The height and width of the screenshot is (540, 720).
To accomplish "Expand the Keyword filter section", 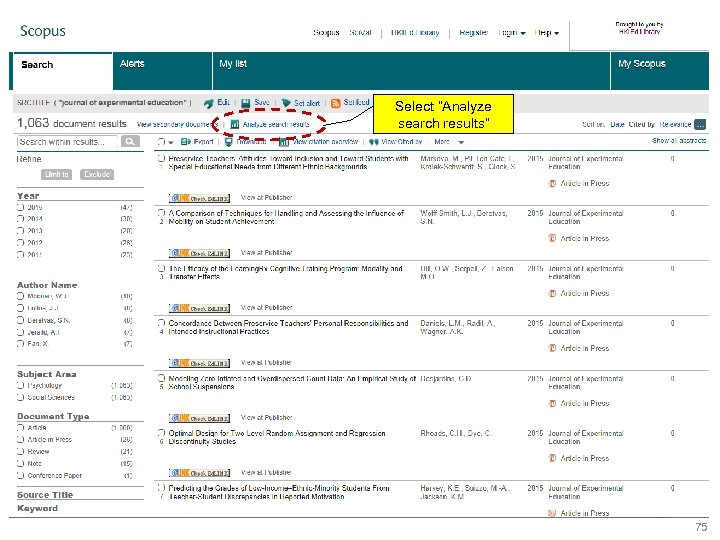I will click(37, 508).
